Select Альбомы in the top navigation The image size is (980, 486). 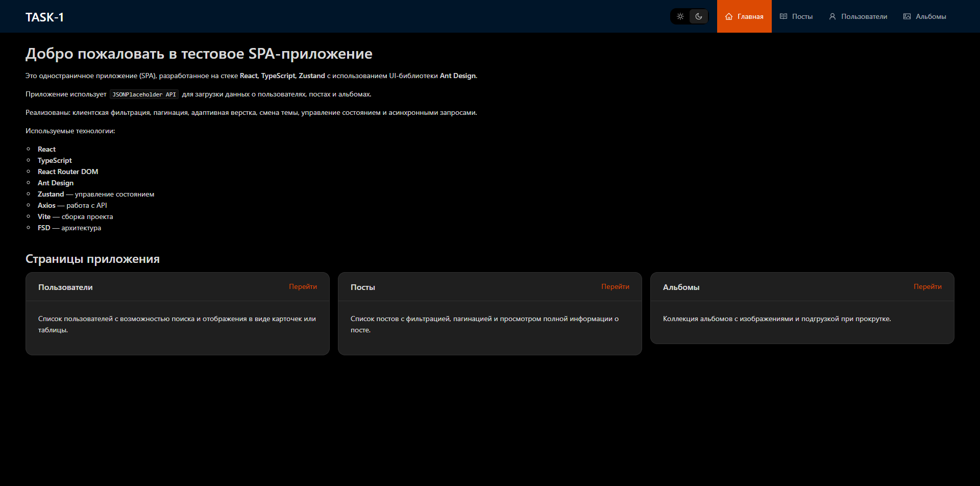coord(930,16)
